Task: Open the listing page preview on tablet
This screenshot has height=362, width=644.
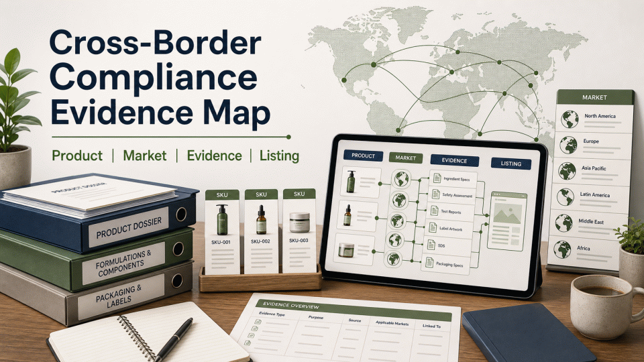Action: tap(507, 221)
